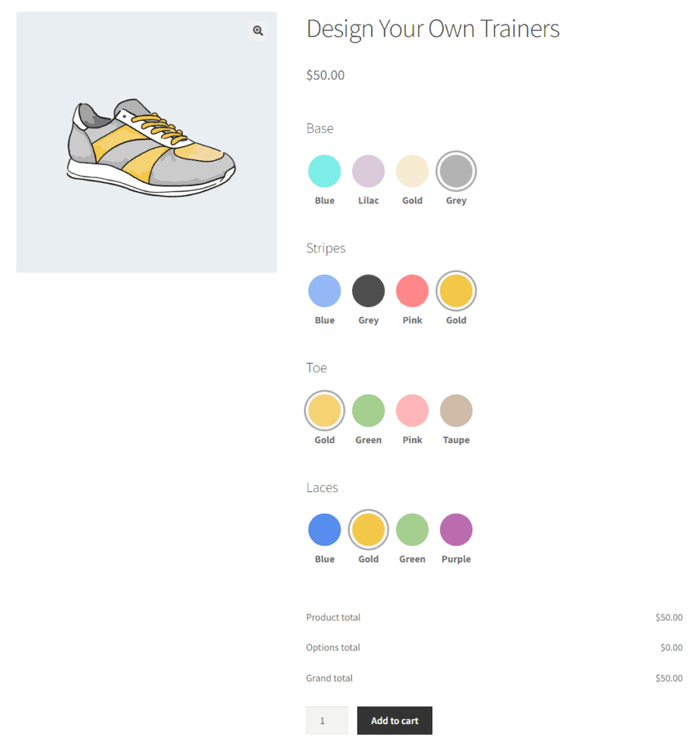Choose Blue for the Stripes

point(324,289)
